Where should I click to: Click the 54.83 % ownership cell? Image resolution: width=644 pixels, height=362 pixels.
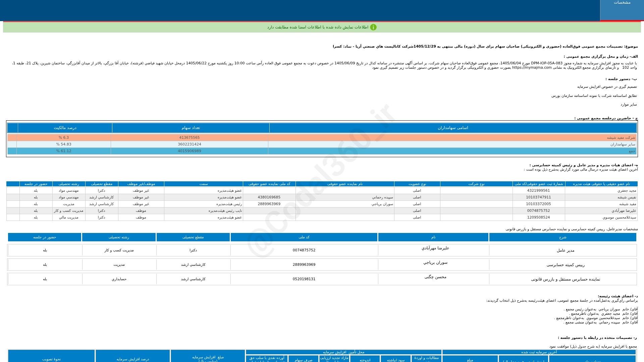click(x=64, y=144)
